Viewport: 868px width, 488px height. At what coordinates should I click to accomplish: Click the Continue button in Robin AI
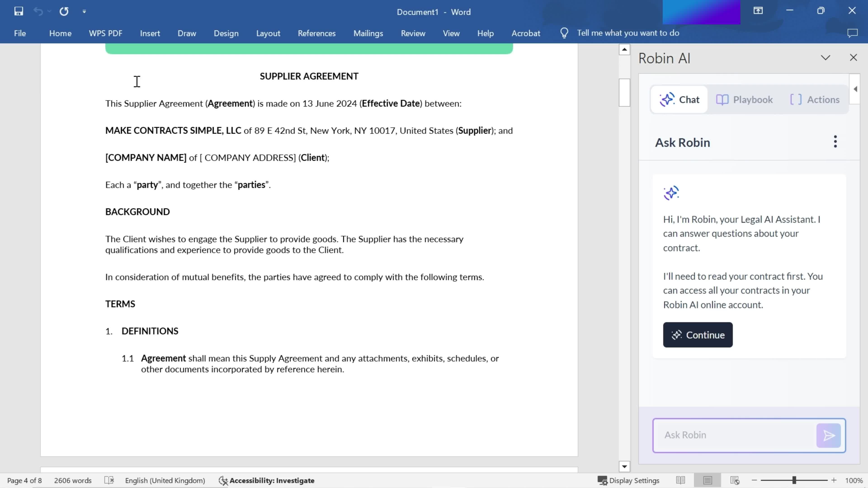(698, 335)
